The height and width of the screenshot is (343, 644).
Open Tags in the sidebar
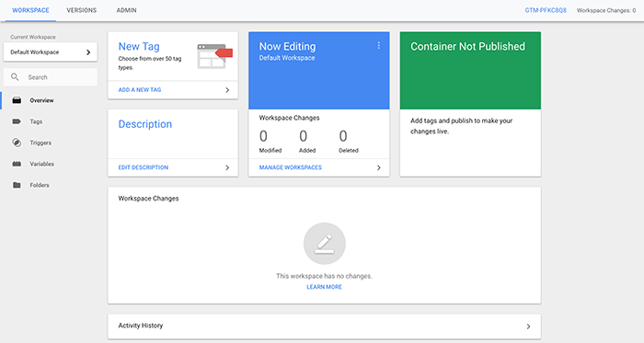point(36,122)
